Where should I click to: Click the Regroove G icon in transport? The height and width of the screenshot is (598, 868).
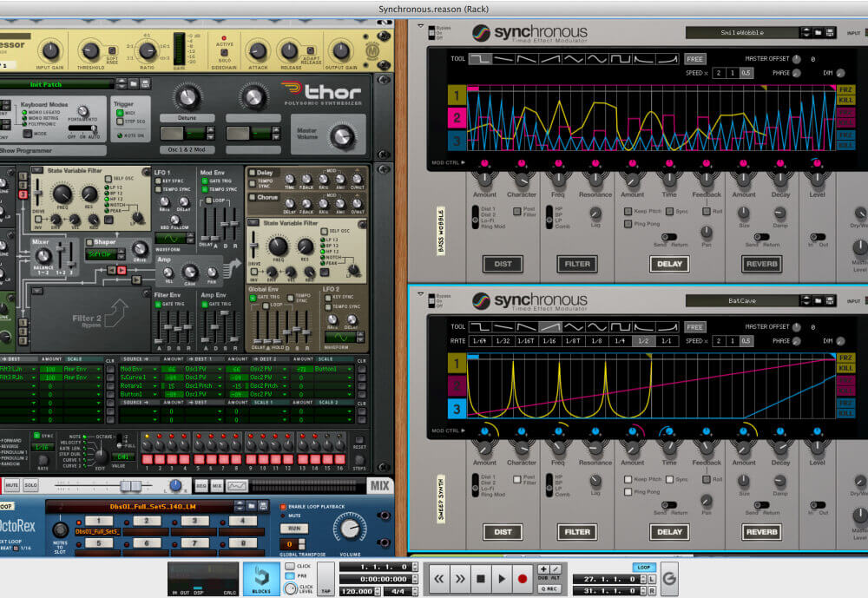[x=669, y=579]
